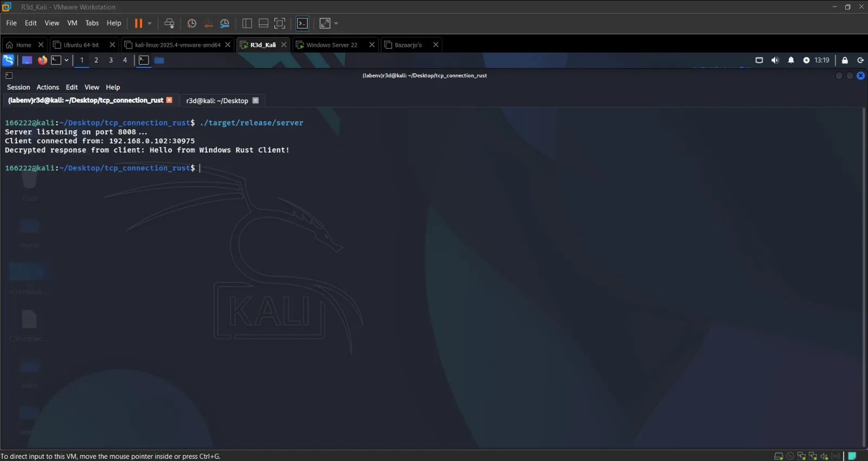Take a snapshot of this virtual machine
868x461 pixels.
point(192,23)
